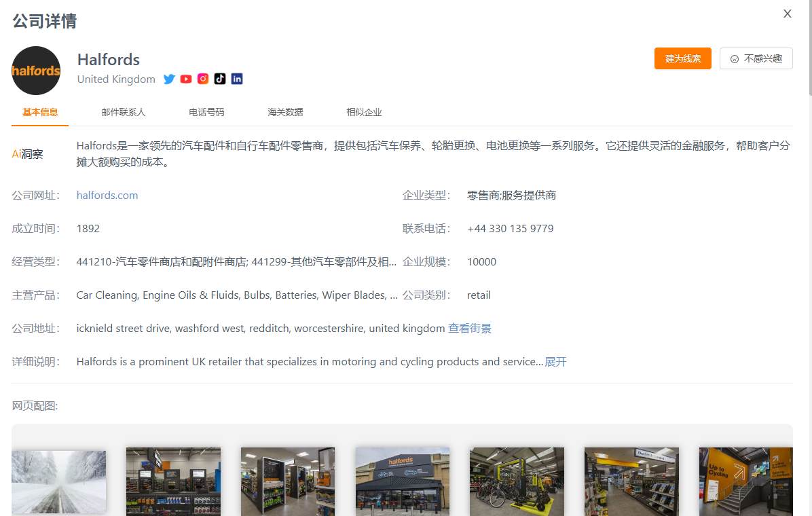The width and height of the screenshot is (812, 516).
Task: Click the vertical scrollbar thumb
Action: 809,48
